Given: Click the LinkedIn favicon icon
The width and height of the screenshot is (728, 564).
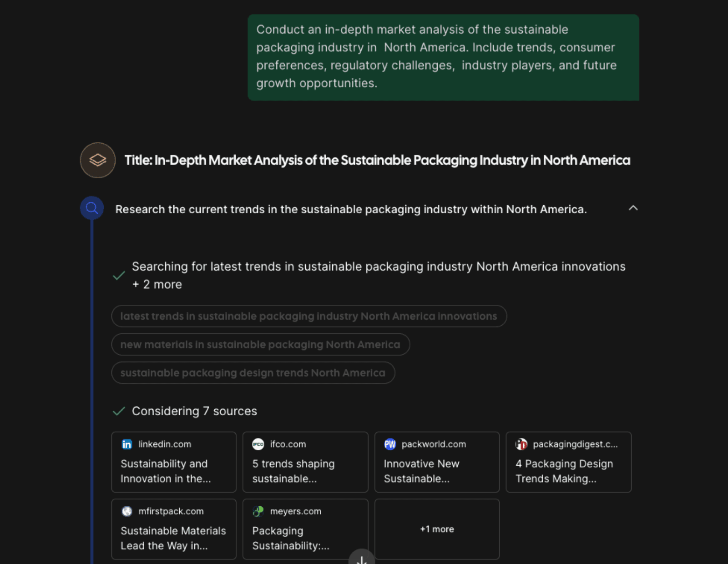Looking at the screenshot, I should pos(127,444).
